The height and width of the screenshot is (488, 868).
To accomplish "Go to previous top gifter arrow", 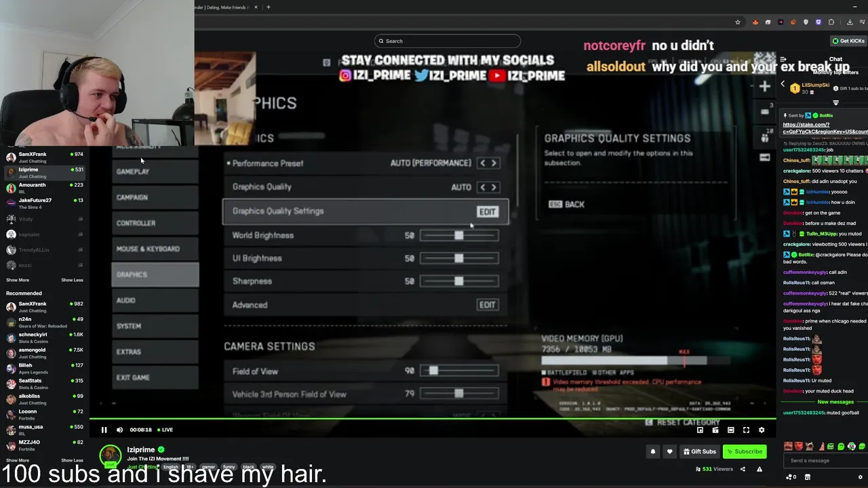I will [783, 85].
